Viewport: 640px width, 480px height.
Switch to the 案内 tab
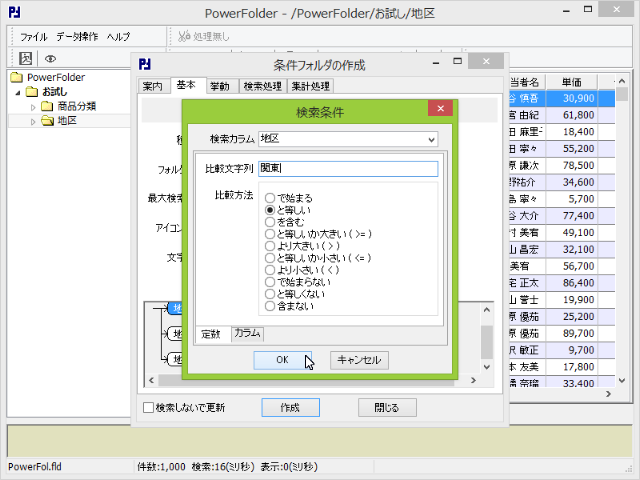(153, 86)
